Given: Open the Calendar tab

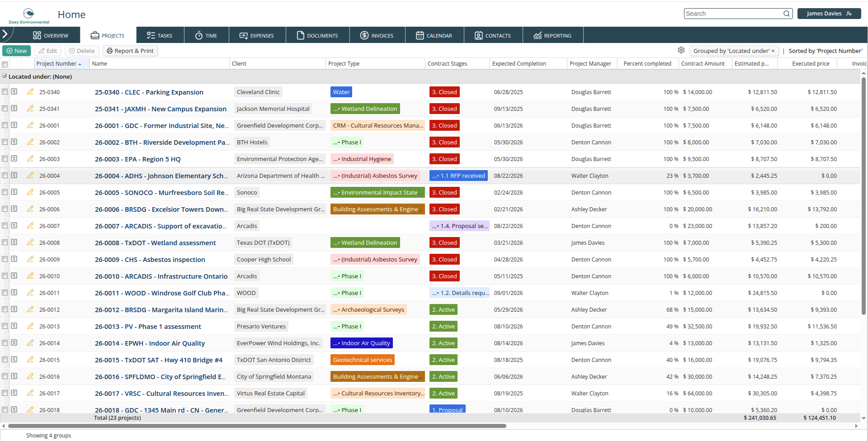Looking at the screenshot, I should (434, 35).
